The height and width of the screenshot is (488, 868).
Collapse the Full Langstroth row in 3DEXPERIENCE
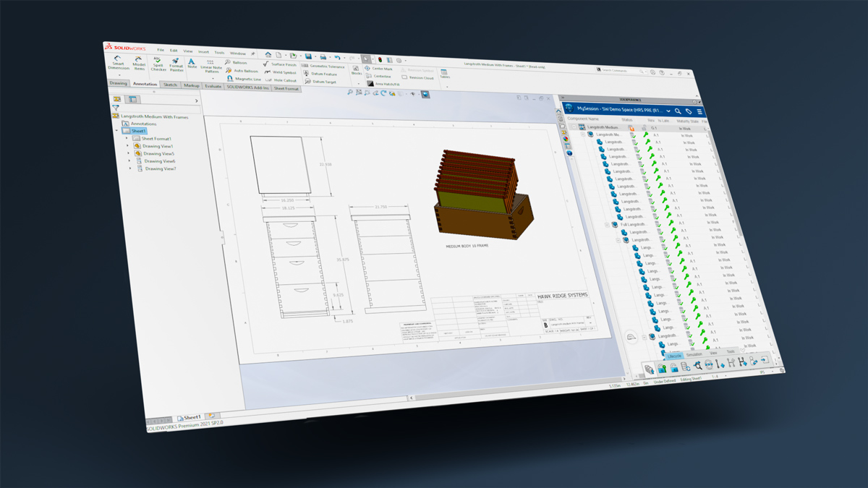coord(608,224)
